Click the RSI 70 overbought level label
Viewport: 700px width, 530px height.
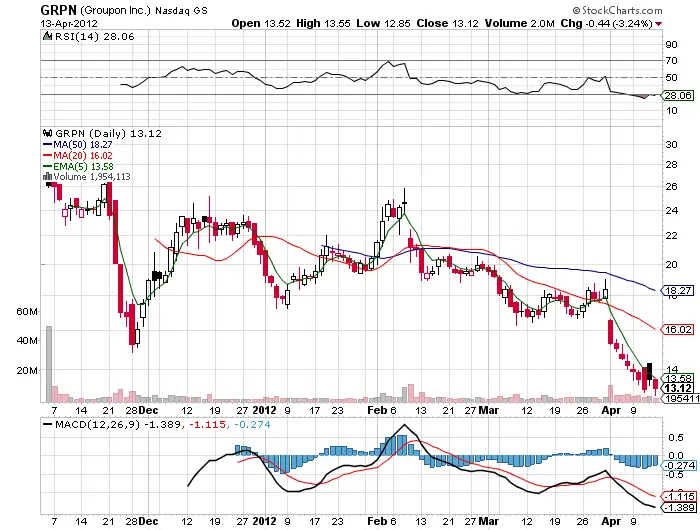click(x=671, y=60)
